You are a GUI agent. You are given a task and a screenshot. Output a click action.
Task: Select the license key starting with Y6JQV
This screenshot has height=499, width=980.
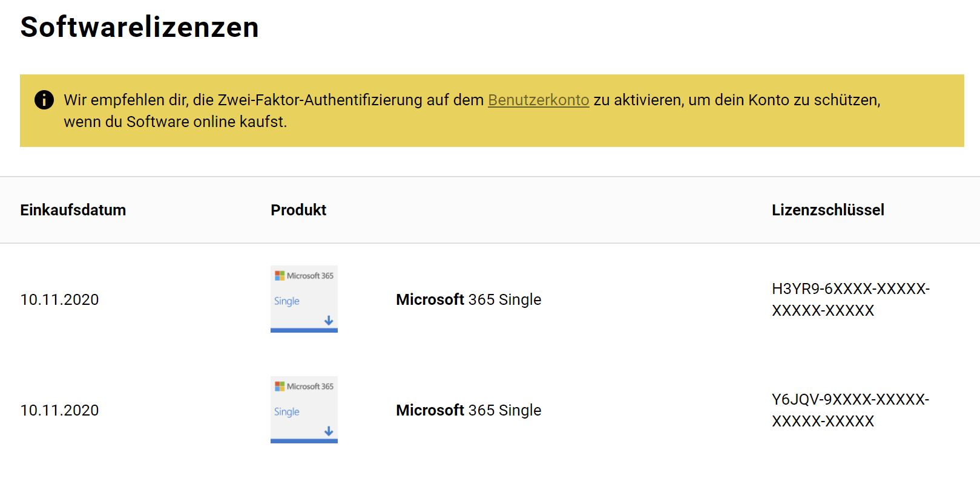[x=850, y=410]
